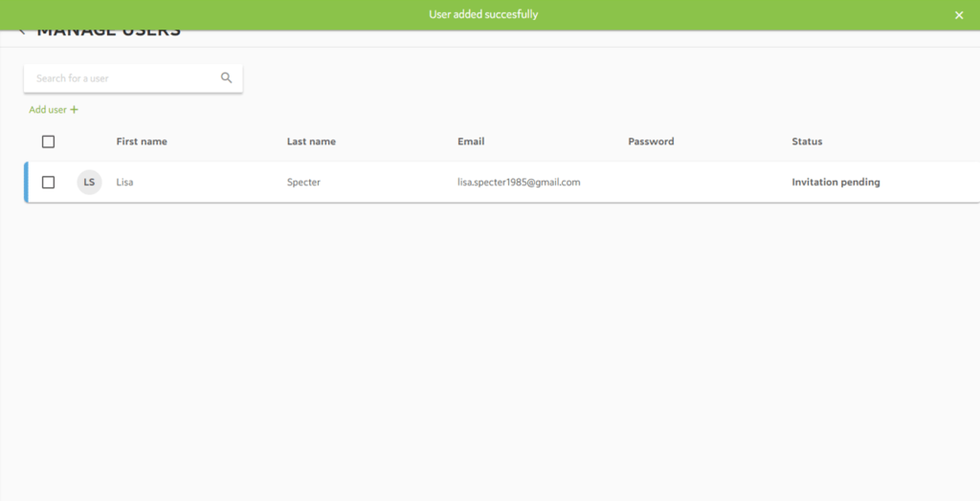Click the Add user link
Image resolution: width=980 pixels, height=501 pixels.
click(54, 109)
